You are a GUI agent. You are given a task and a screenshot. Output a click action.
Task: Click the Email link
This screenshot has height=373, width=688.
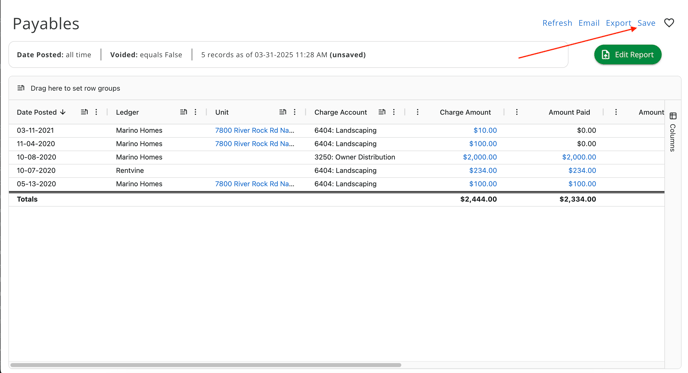(588, 23)
